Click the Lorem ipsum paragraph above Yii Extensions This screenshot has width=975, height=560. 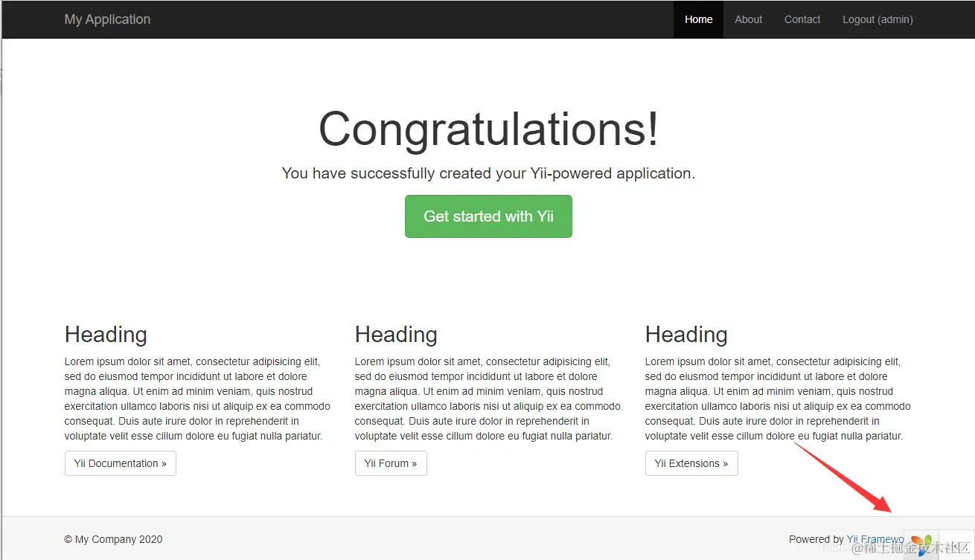pyautogui.click(x=778, y=399)
